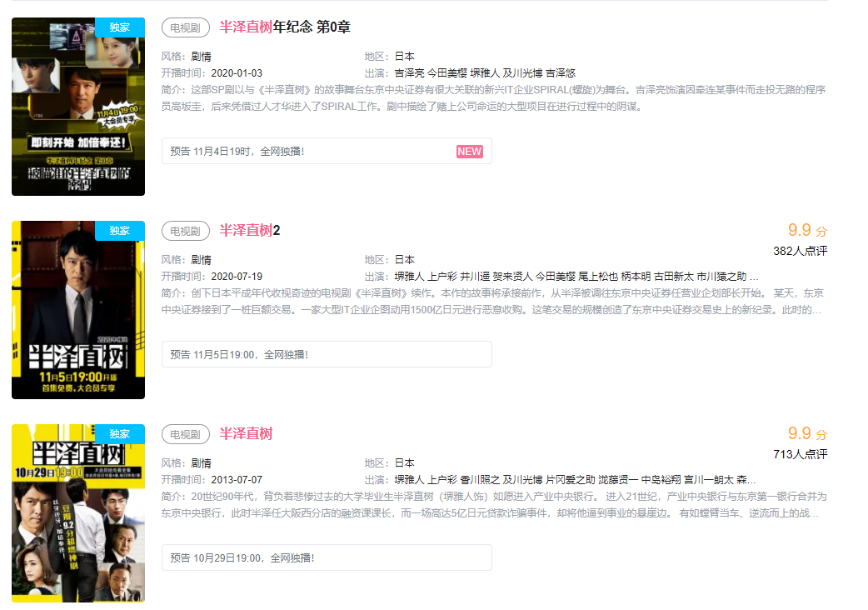The height and width of the screenshot is (610, 868).
Task: Click the title link 半泽直树 from 2013
Action: [246, 433]
